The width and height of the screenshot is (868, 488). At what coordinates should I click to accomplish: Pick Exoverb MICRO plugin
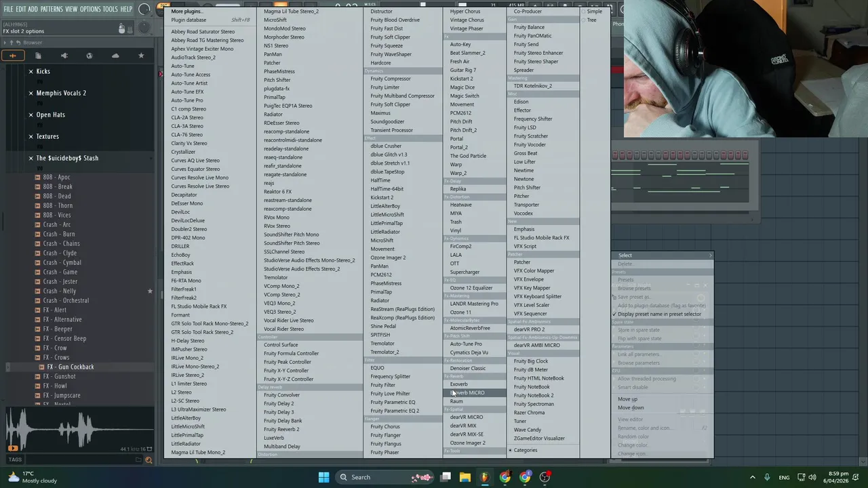click(x=467, y=392)
